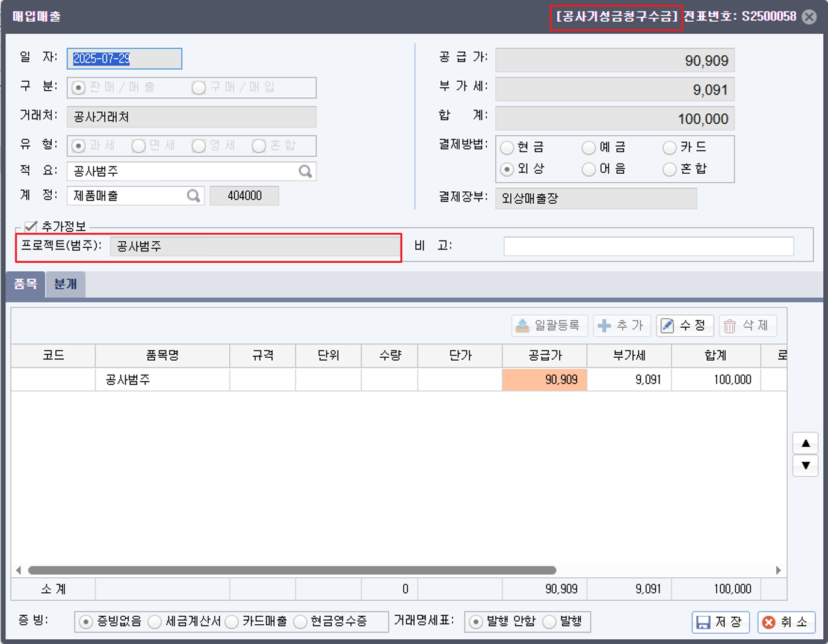Screen dimensions: 828x644
Task: Select 발행 for 거래명세표
Action: point(549,622)
